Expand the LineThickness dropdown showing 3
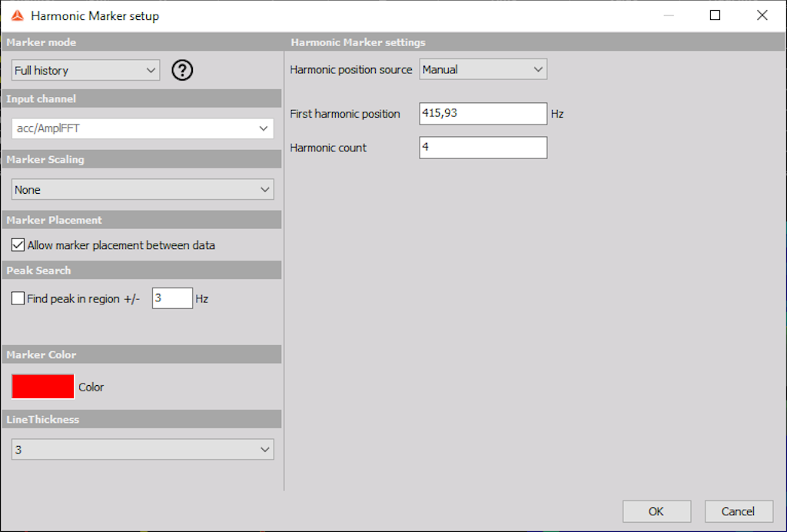The image size is (787, 532). pyautogui.click(x=142, y=450)
